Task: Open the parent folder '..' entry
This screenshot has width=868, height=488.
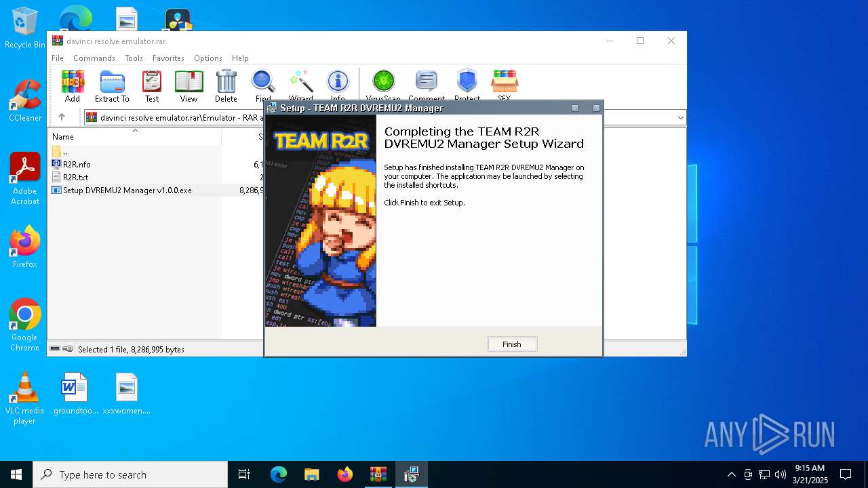Action: point(64,152)
